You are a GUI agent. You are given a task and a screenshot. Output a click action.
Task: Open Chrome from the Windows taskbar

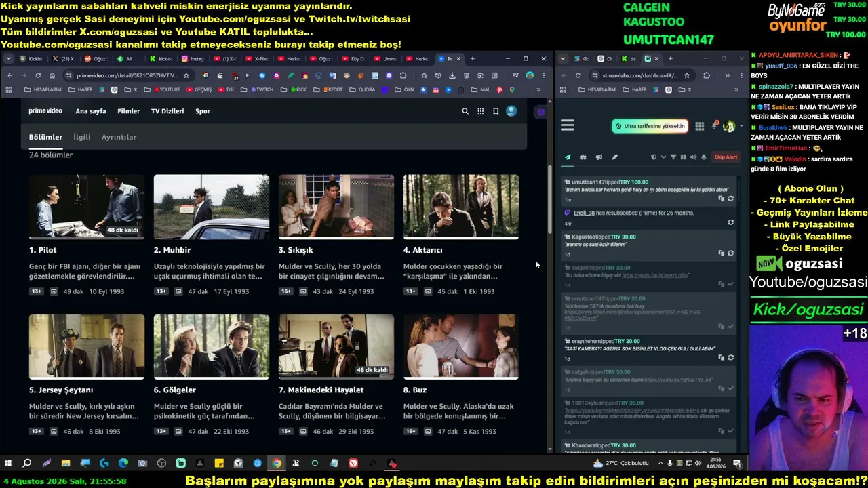277,464
